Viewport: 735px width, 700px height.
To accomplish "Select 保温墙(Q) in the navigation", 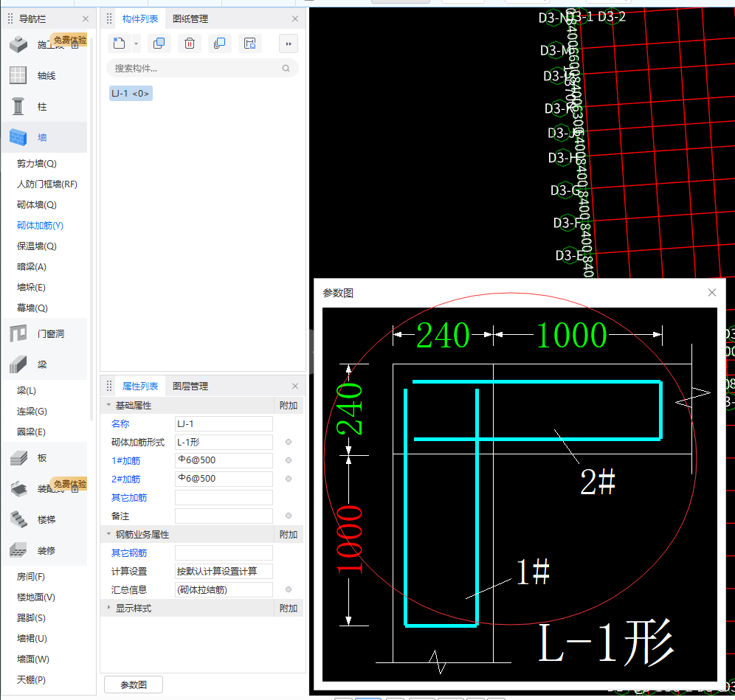I will 37,246.
